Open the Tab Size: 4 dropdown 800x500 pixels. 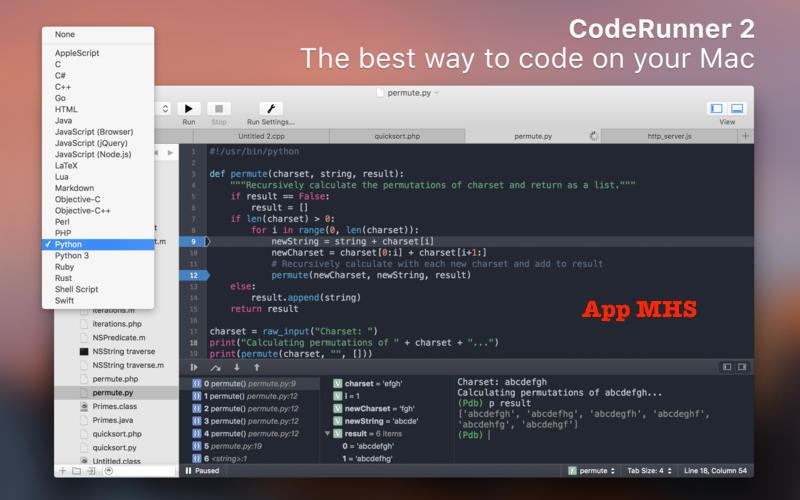[649, 471]
